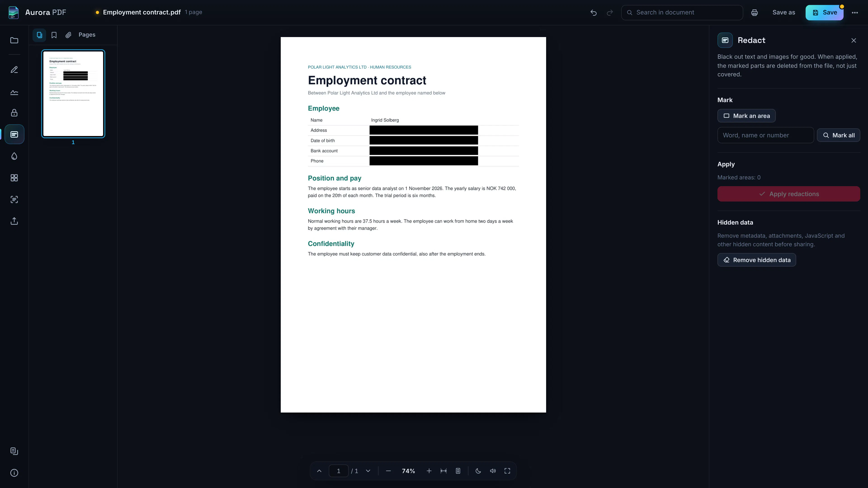Select the pencil edit tool in sidebar
The width and height of the screenshot is (868, 488).
pyautogui.click(x=14, y=70)
